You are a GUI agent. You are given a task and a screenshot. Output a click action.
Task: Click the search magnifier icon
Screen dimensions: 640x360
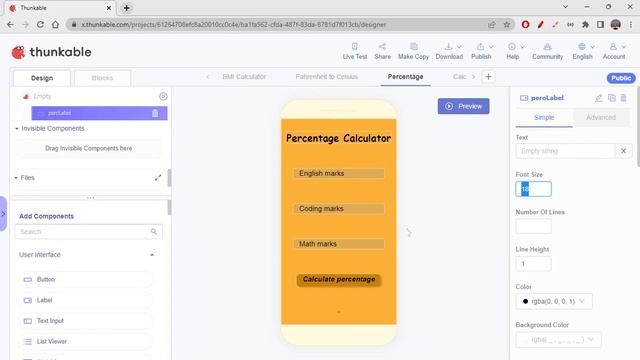[x=154, y=232]
